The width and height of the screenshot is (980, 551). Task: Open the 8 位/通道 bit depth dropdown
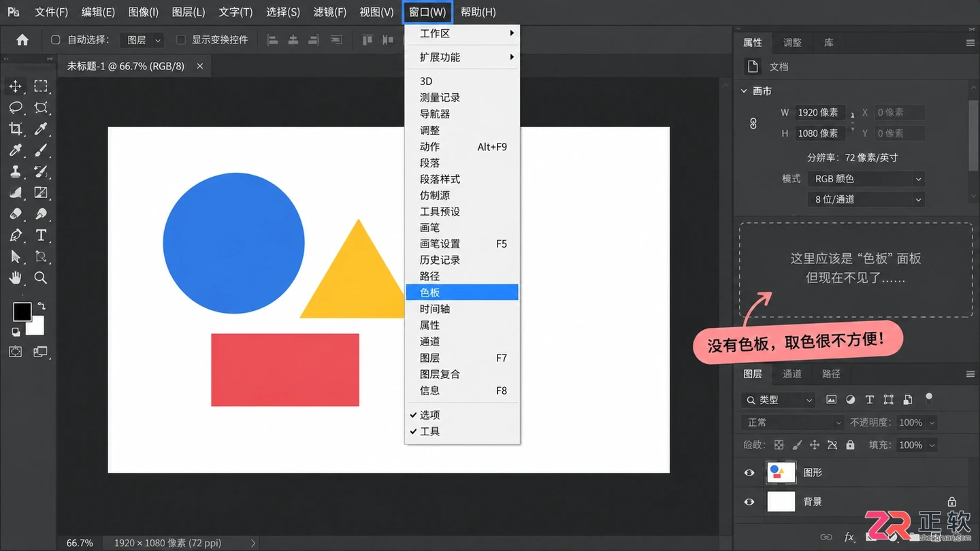point(866,199)
